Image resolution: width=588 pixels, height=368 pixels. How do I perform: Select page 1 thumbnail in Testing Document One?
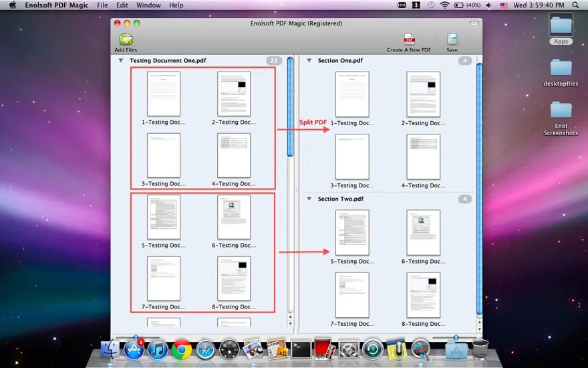click(x=164, y=94)
